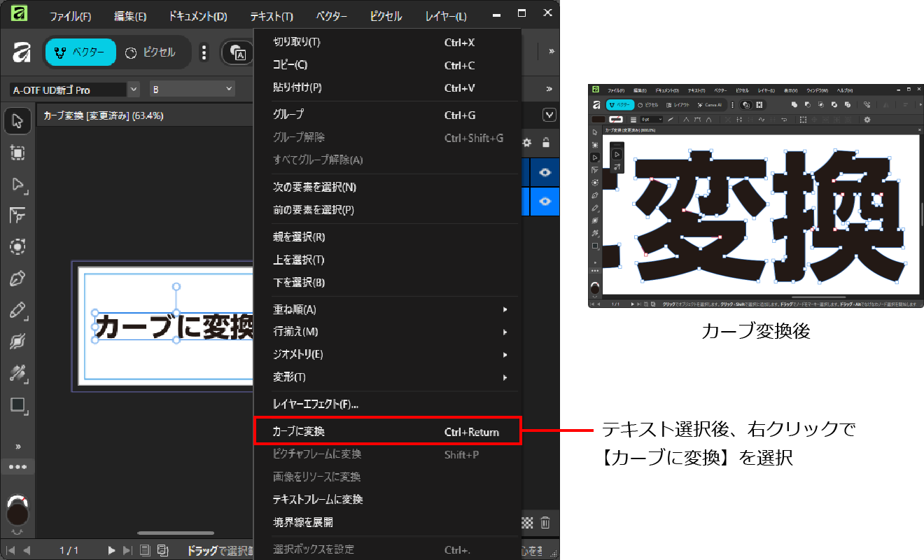Select the Move tool arrow
The image size is (924, 560).
[17, 121]
